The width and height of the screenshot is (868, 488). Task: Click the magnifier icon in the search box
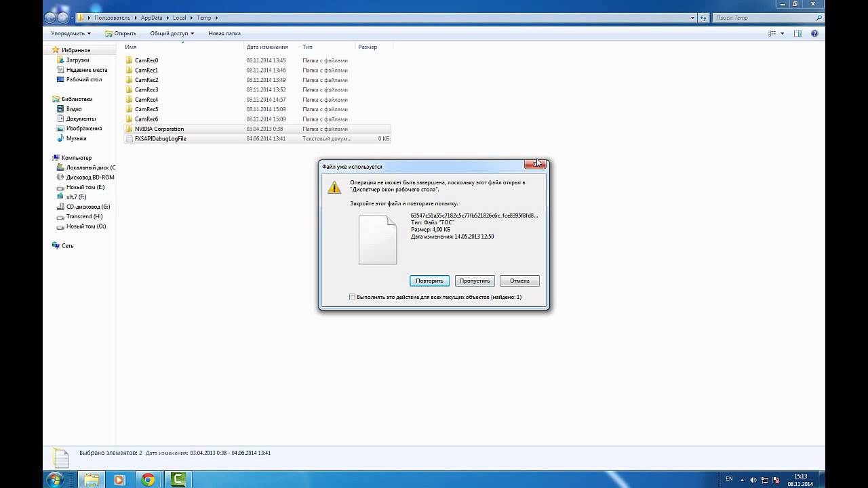pos(818,18)
